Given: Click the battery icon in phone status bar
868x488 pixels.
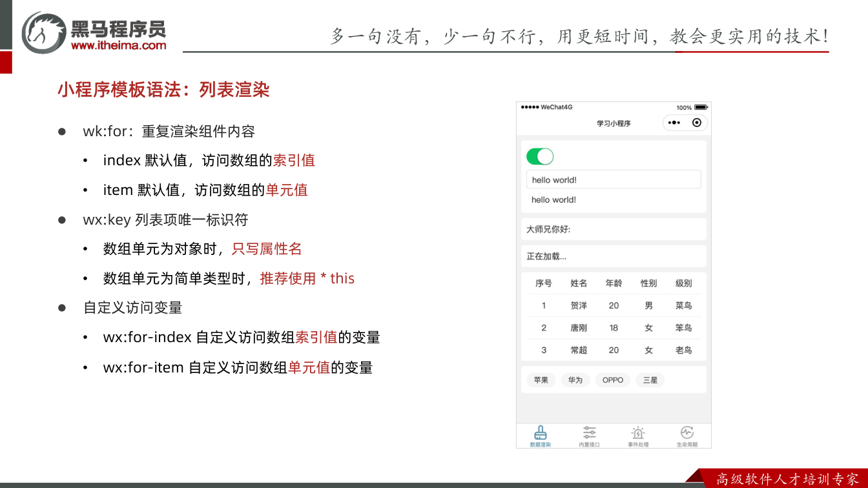Looking at the screenshot, I should (701, 107).
